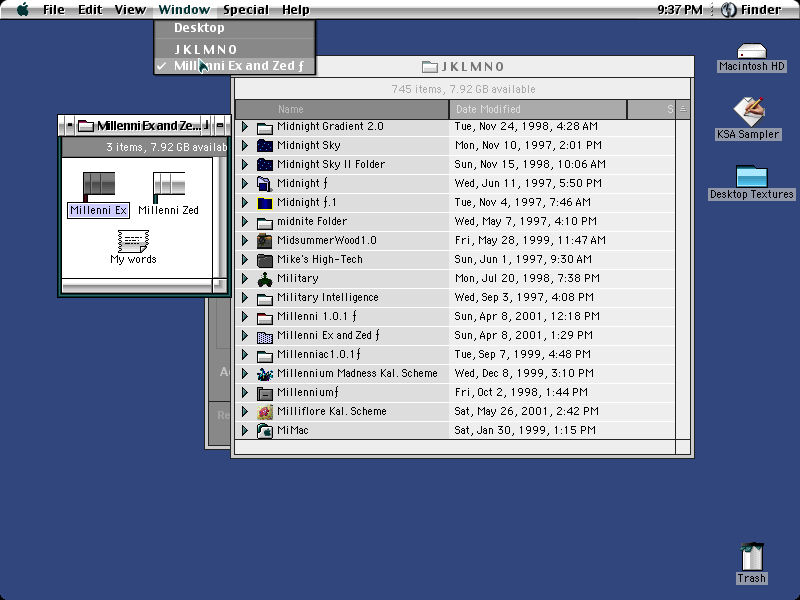Viewport: 800px width, 600px height.
Task: Click the Midnight Sky folder icon
Action: (264, 145)
